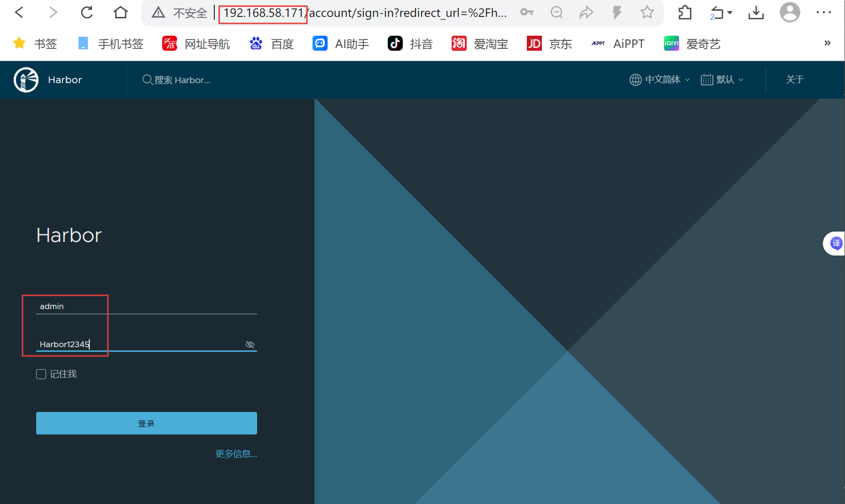Focus the 搜索 Harbor search field

click(x=177, y=80)
